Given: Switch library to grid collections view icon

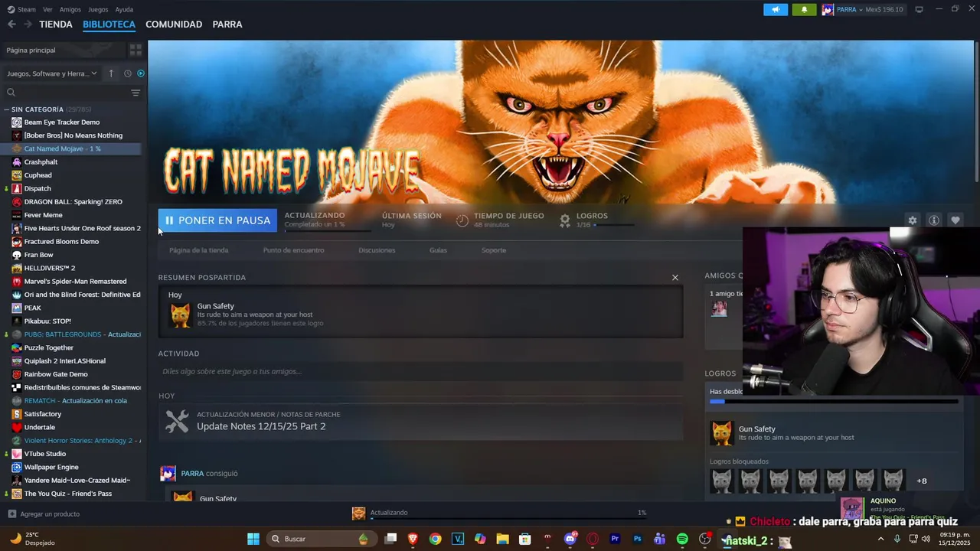Looking at the screenshot, I should pos(136,50).
